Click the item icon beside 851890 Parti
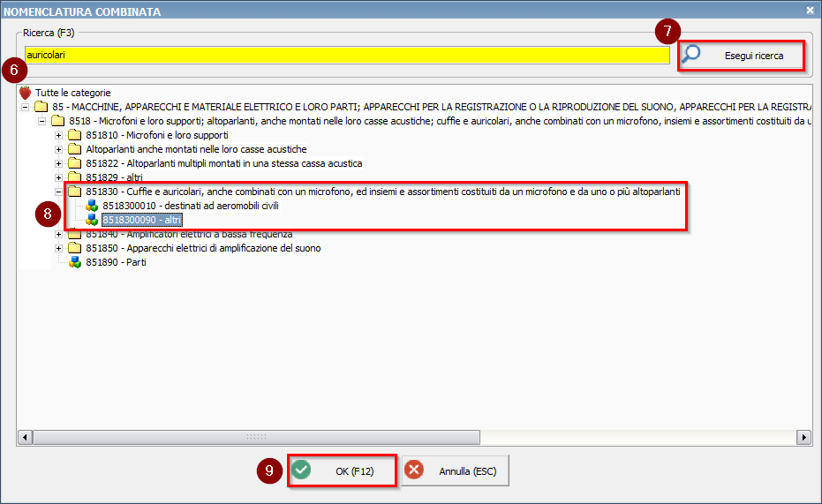Image resolution: width=822 pixels, height=504 pixels. click(75, 262)
